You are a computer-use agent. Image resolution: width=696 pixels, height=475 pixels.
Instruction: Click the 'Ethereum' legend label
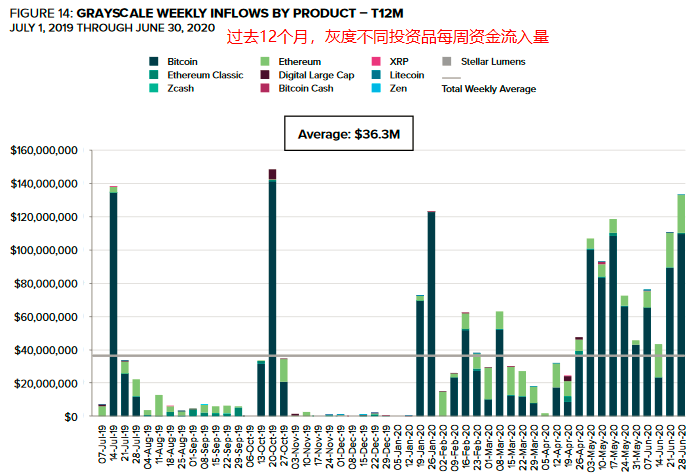click(300, 62)
